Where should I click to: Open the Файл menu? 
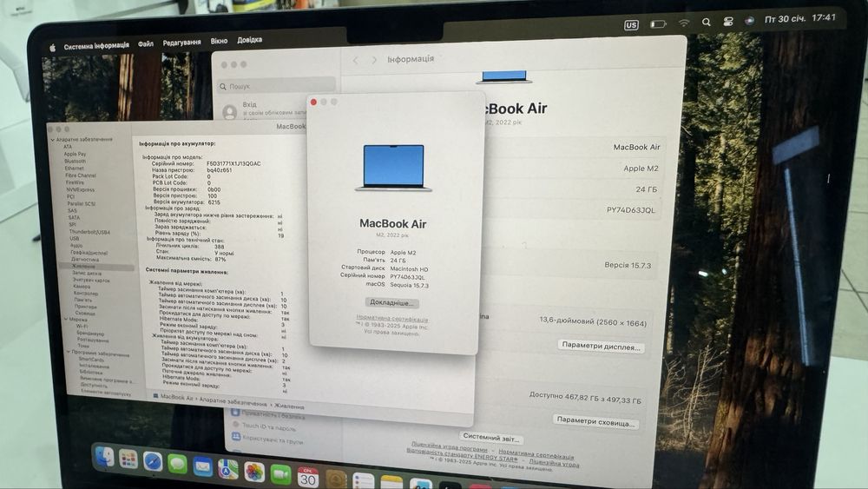click(146, 43)
